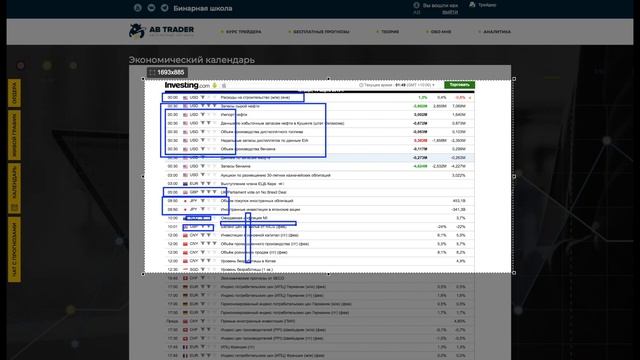This screenshot has height=360, width=640.
Task: Select the Чат с прогнозами side tab
Action: pyautogui.click(x=14, y=249)
